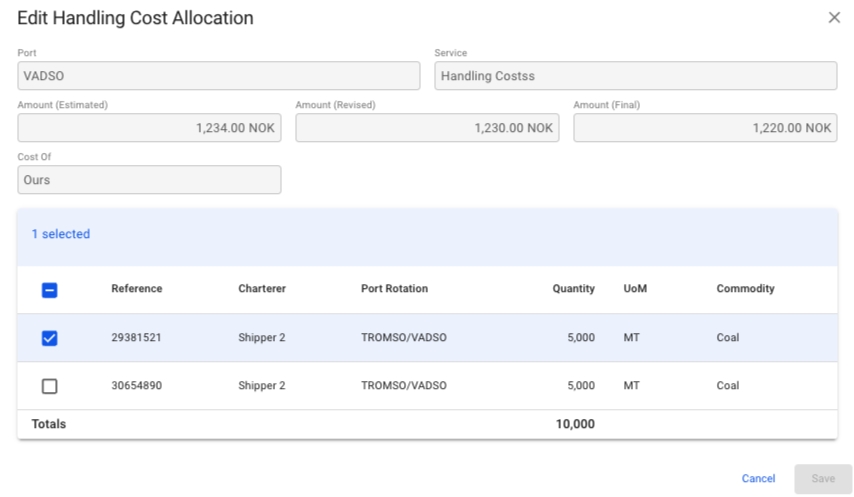Image resolution: width=854 pixels, height=497 pixels.
Task: Sort by the Port Rotation column header
Action: [394, 289]
